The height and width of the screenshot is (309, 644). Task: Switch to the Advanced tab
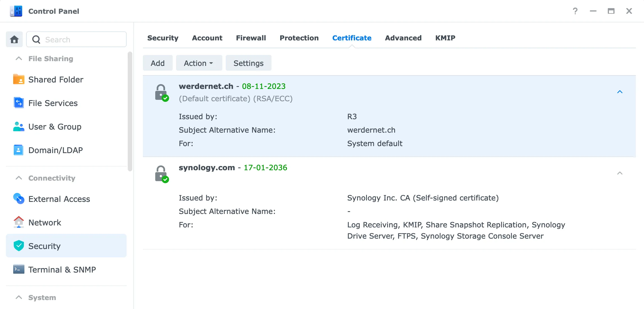pyautogui.click(x=403, y=38)
